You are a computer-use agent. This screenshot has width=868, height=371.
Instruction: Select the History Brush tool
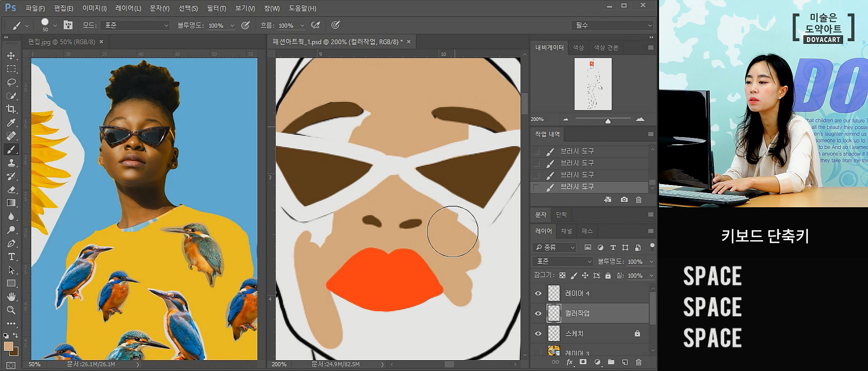point(11,176)
